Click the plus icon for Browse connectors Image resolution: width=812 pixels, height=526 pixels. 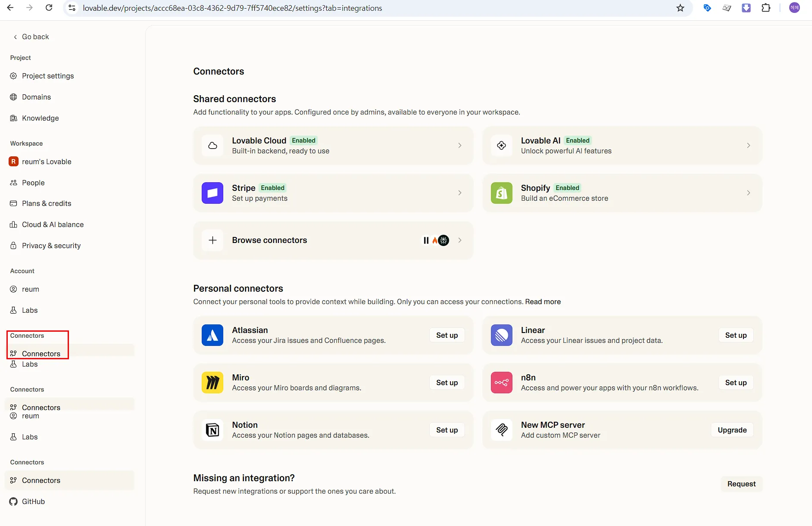click(x=212, y=240)
